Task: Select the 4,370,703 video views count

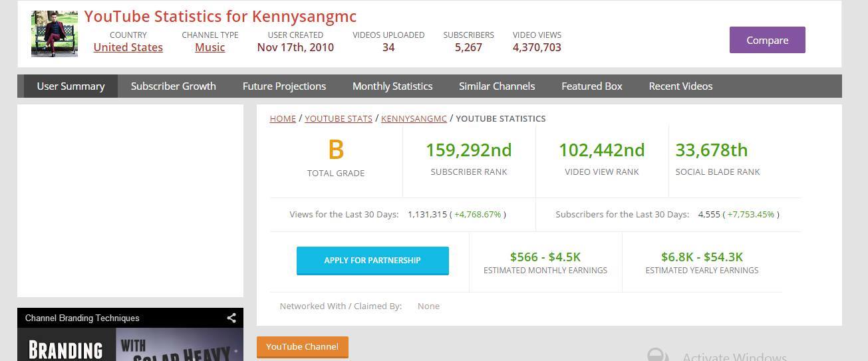Action: (x=537, y=47)
